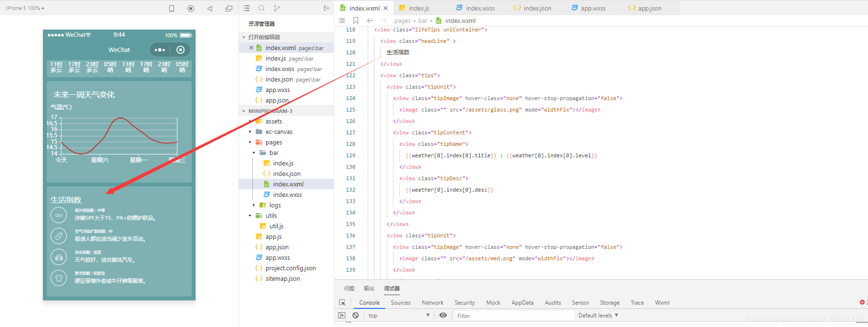868x327 pixels.
Task: Click the device rotate phone icon
Action: coord(172,9)
